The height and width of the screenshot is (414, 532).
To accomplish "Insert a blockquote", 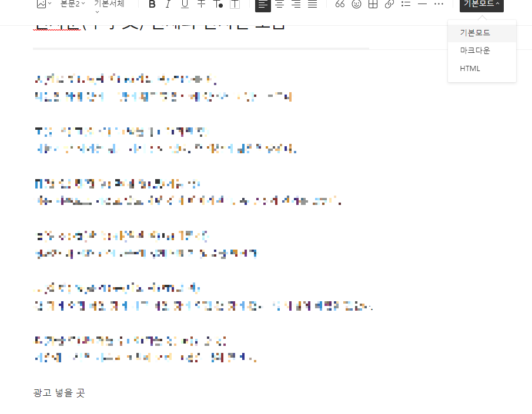I will (x=340, y=4).
